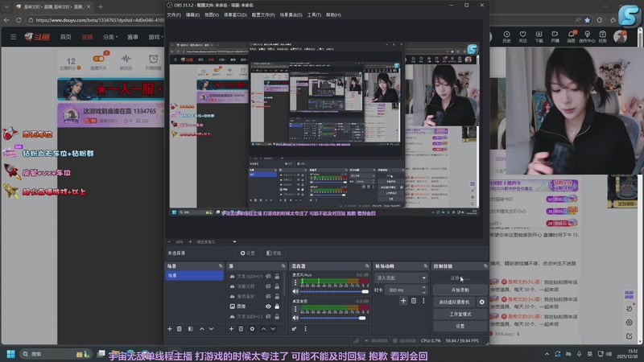Mute the 桌面音频 channel speaker icon
This screenshot has width=644, height=362.
(295, 318)
